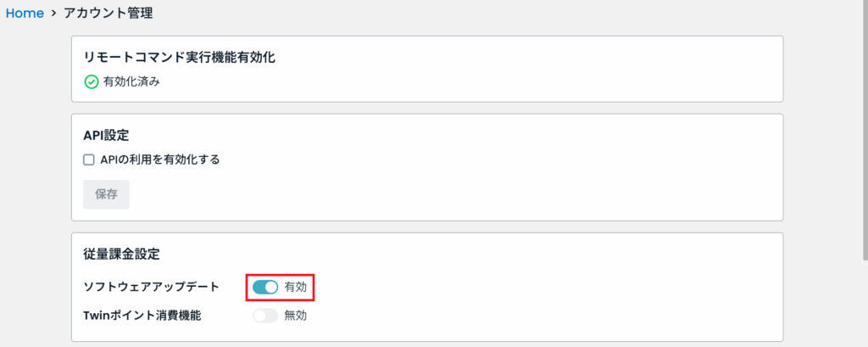The height and width of the screenshot is (347, 868).
Task: Turn off the ソフトウェアアップデート toggle switch
Action: (265, 288)
